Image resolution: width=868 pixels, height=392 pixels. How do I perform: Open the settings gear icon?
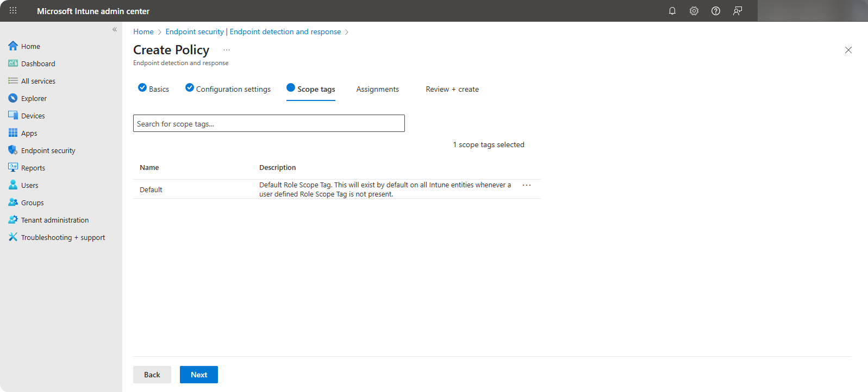click(x=694, y=11)
